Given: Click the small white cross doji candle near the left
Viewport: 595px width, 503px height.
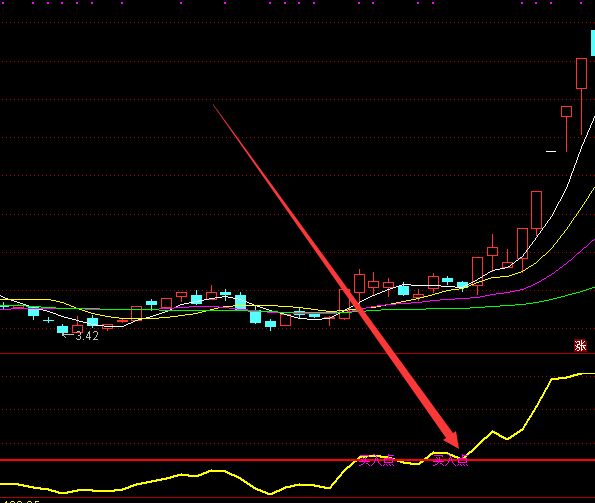Looking at the screenshot, I should pyautogui.click(x=49, y=321).
